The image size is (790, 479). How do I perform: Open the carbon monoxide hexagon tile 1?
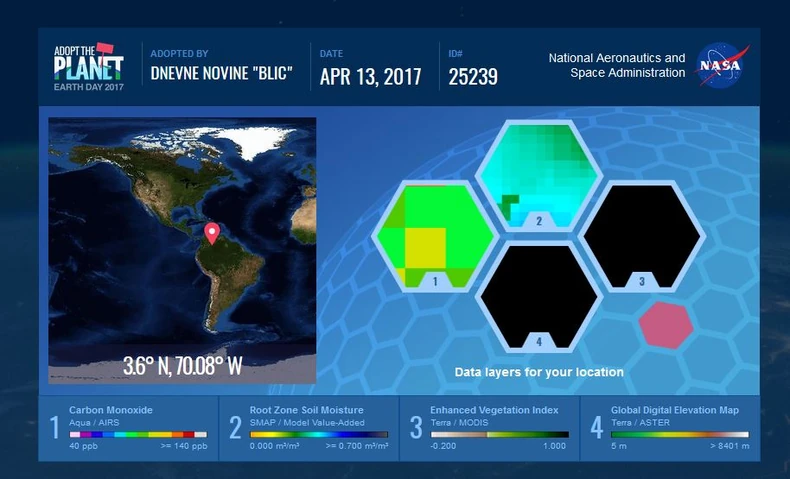[x=435, y=236]
